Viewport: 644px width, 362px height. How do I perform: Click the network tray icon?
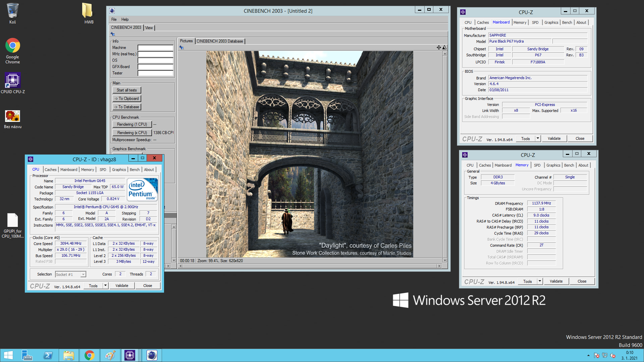[x=605, y=355]
